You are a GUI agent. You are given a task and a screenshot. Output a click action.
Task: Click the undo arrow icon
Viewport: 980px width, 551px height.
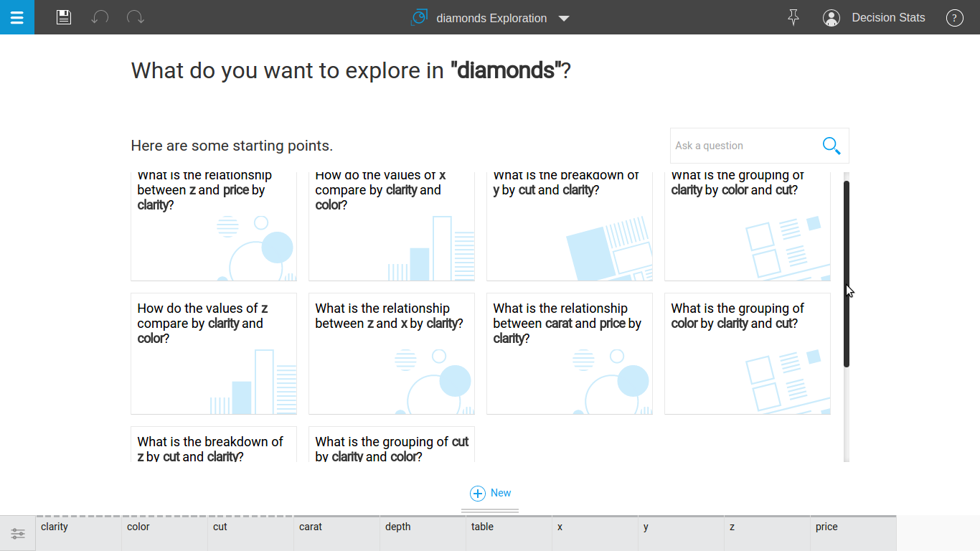point(100,17)
